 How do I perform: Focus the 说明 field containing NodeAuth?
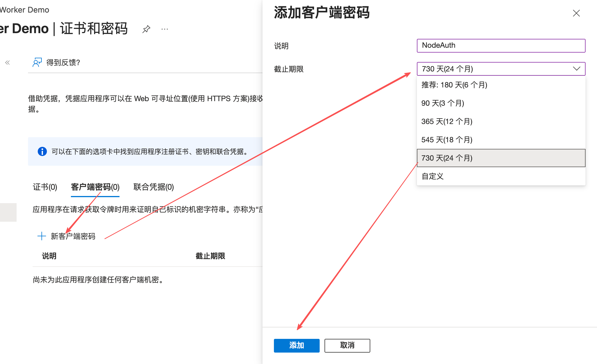[x=501, y=46]
